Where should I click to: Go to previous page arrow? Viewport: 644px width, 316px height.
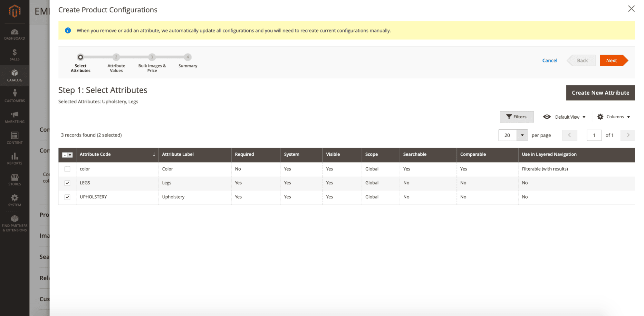coord(570,135)
